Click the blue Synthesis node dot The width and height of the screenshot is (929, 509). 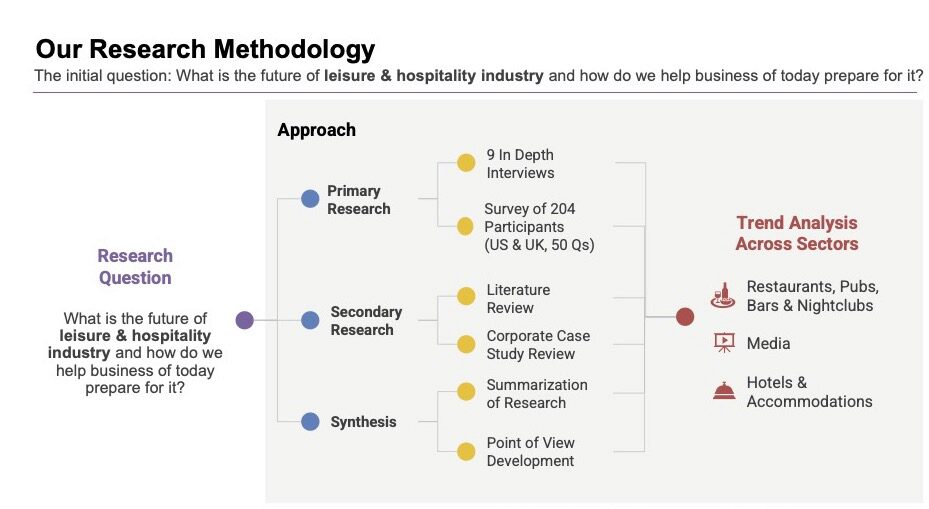pos(310,422)
